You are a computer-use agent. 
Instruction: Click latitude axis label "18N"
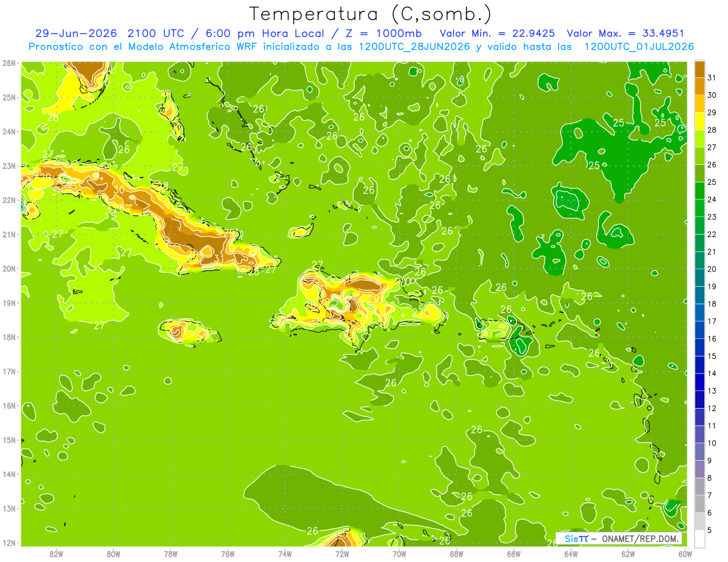9,337
